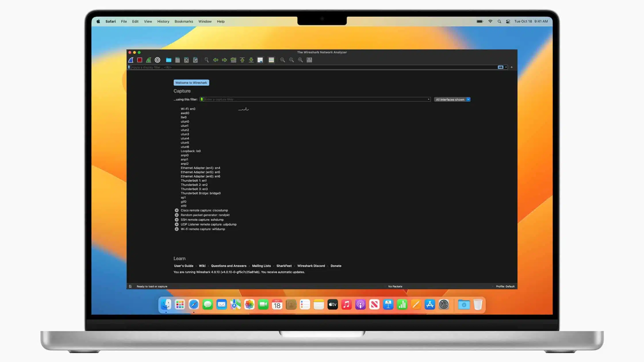Open a capture file with the blue folder icon
Screen dimensions: 644x362
point(169,60)
